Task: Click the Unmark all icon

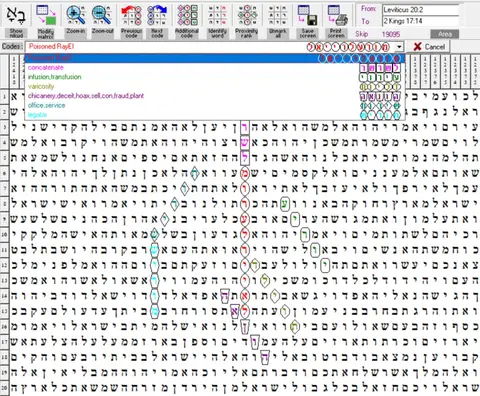Action: pyautogui.click(x=277, y=15)
